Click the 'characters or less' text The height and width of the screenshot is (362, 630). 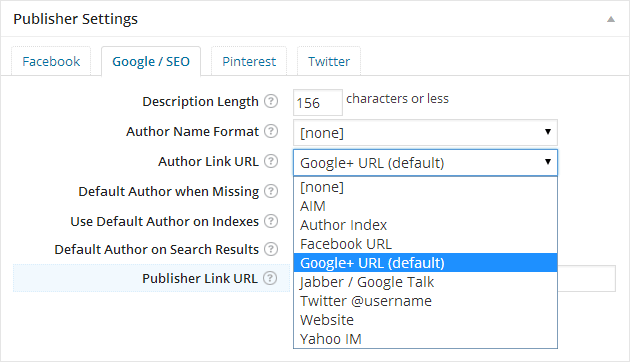coord(397,98)
